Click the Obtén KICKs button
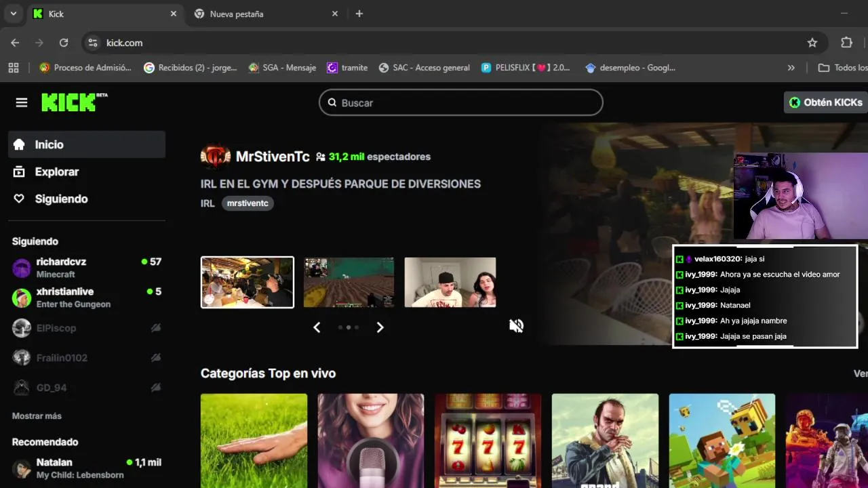This screenshot has width=868, height=488. pyautogui.click(x=825, y=102)
